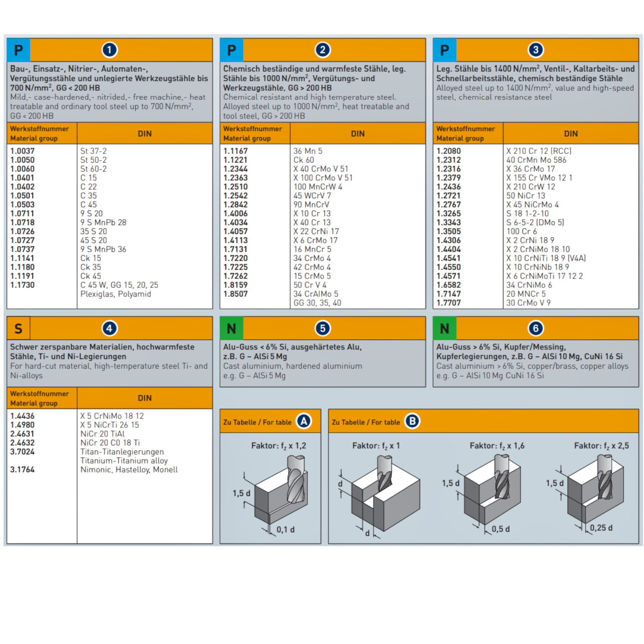
Task: Click the 'Faktor: fz x 2,5' label
Action: (x=601, y=446)
